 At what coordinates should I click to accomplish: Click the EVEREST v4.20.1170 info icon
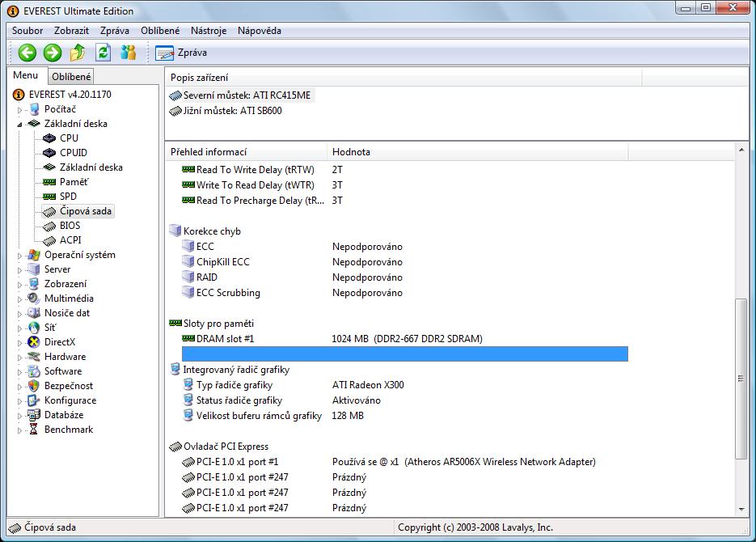(19, 95)
